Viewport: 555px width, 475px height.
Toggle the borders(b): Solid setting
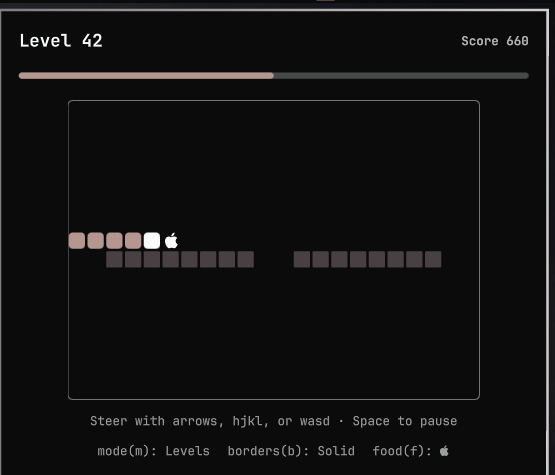point(291,451)
